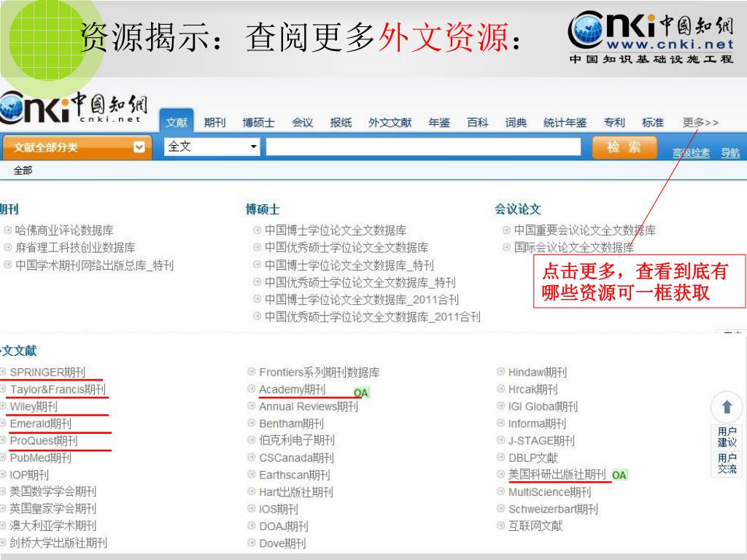Open 中国学术期刊网络出版总库_特刊
The height and width of the screenshot is (560, 747).
click(94, 265)
